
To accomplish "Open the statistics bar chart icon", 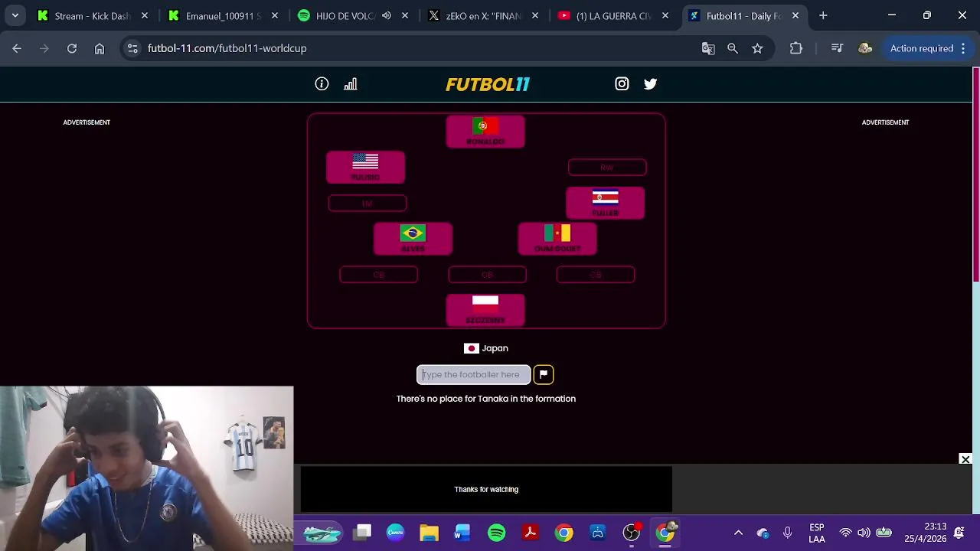I will coord(351,84).
